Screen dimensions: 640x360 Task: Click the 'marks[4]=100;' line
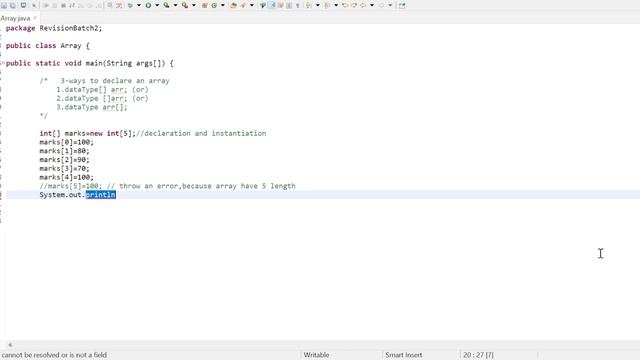(67, 177)
